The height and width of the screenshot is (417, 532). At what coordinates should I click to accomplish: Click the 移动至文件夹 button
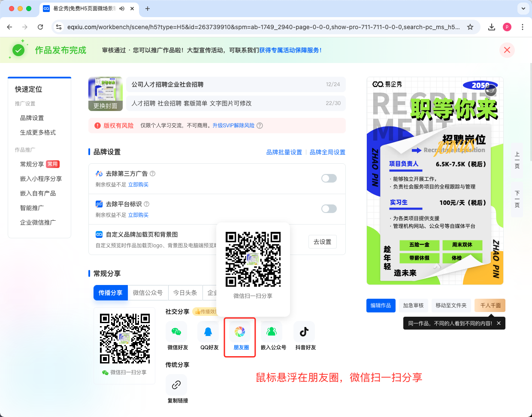pos(451,306)
